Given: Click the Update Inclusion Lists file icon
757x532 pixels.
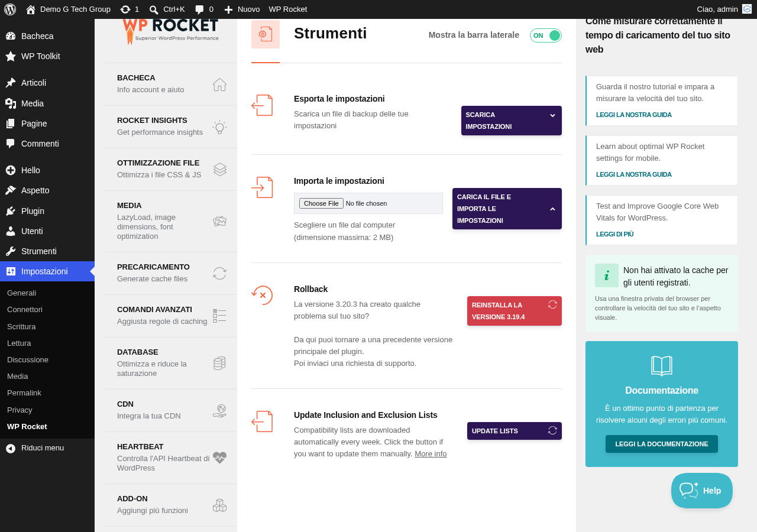Looking at the screenshot, I should point(262,421).
